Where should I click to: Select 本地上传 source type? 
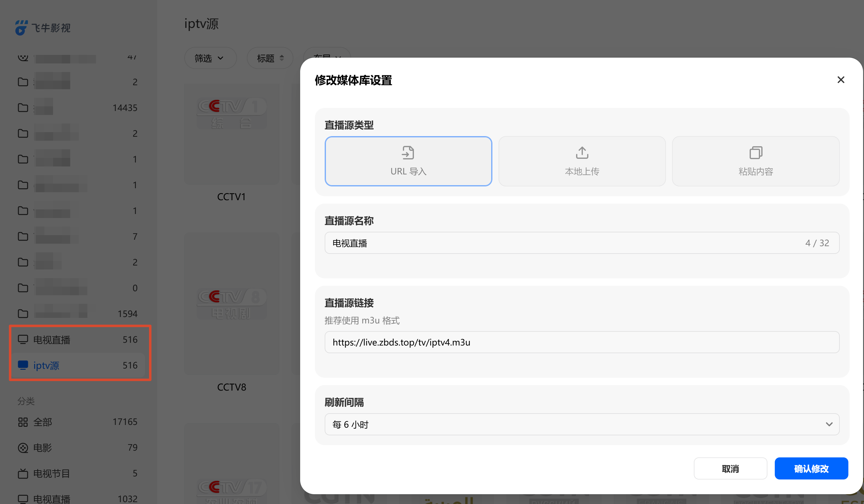pyautogui.click(x=582, y=161)
